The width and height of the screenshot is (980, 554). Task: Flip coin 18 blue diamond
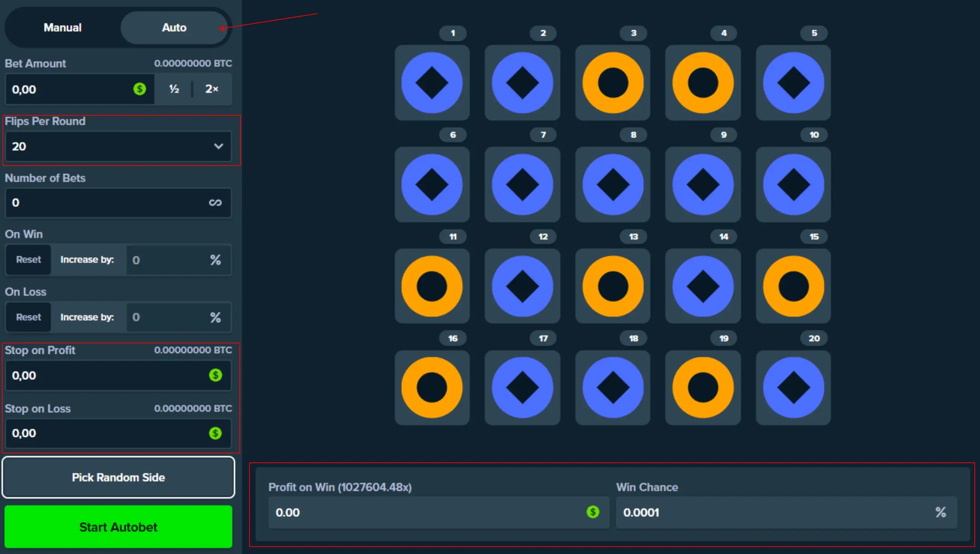pyautogui.click(x=613, y=388)
